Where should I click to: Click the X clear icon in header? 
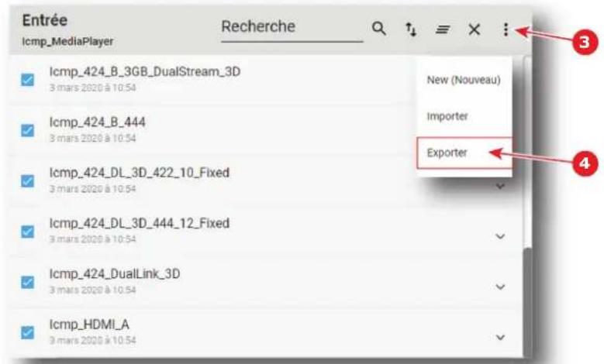point(475,29)
